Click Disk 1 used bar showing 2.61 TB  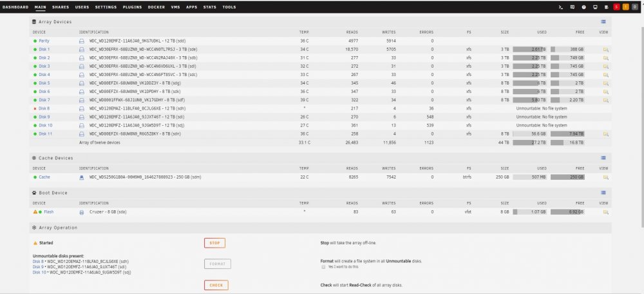530,50
